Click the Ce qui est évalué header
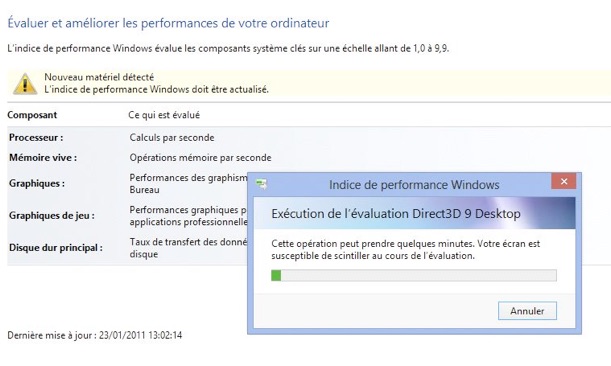 164,115
